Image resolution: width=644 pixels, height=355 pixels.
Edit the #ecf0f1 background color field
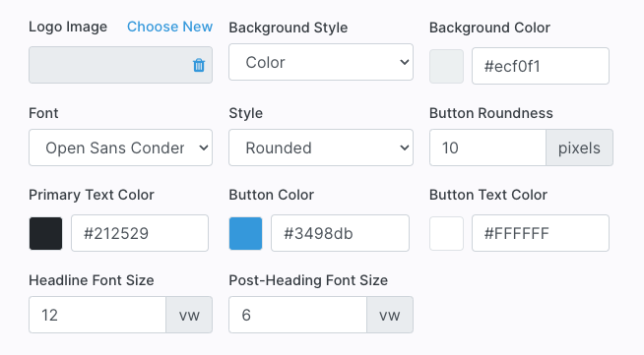540,66
